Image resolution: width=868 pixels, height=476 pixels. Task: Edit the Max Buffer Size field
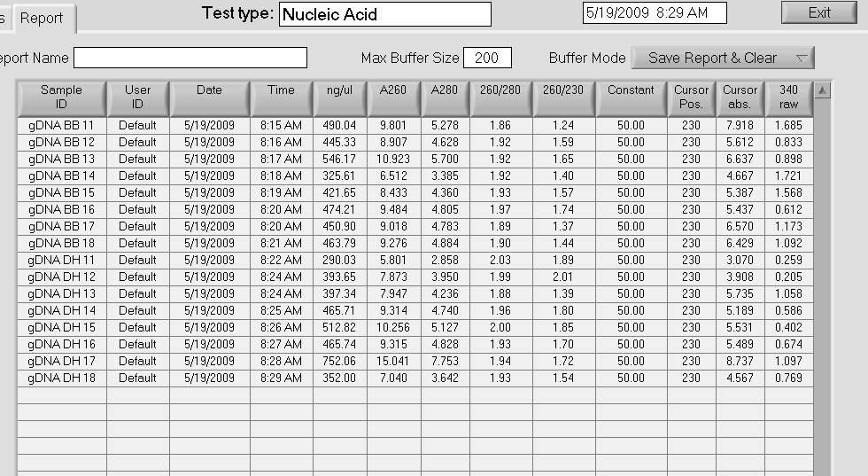tap(486, 59)
